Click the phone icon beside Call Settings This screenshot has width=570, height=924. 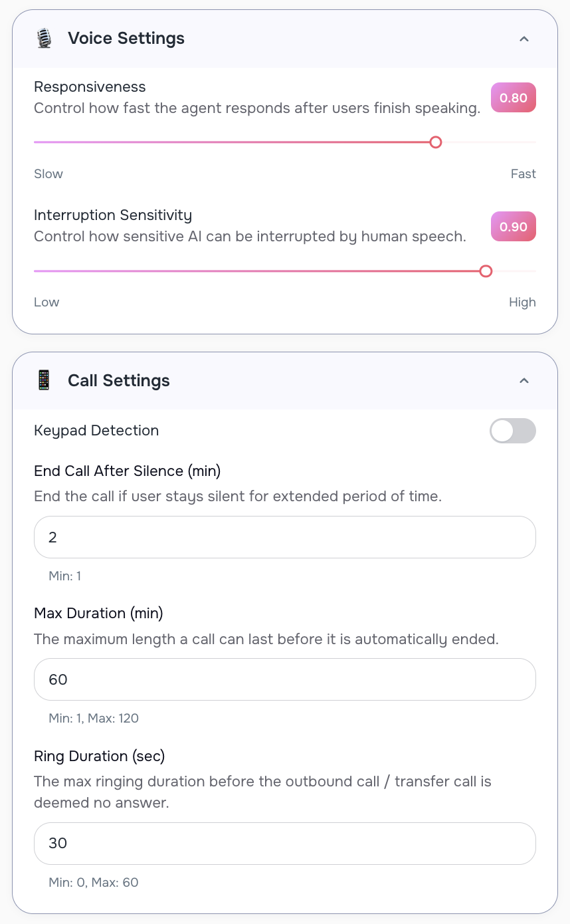44,380
